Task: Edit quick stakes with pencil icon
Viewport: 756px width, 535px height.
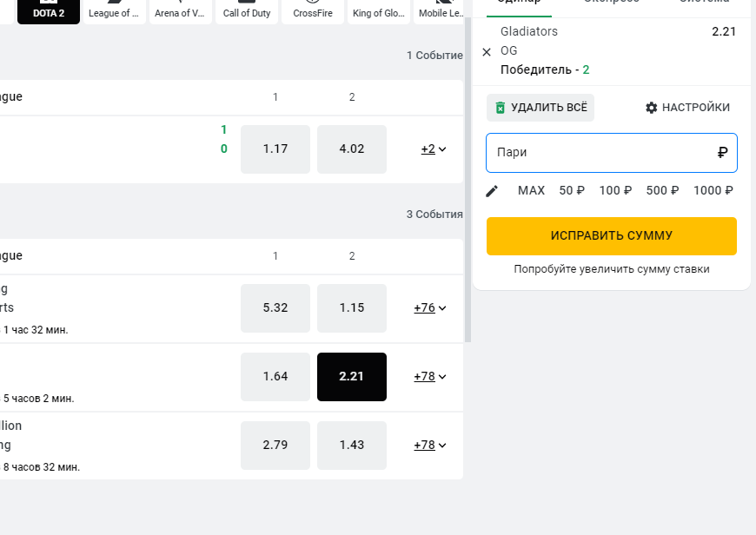Action: click(x=492, y=191)
